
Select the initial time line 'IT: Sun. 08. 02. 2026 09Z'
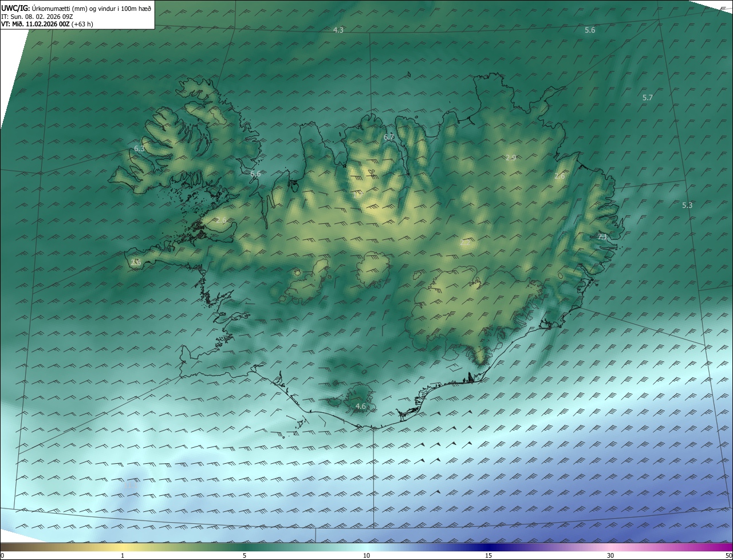point(37,17)
